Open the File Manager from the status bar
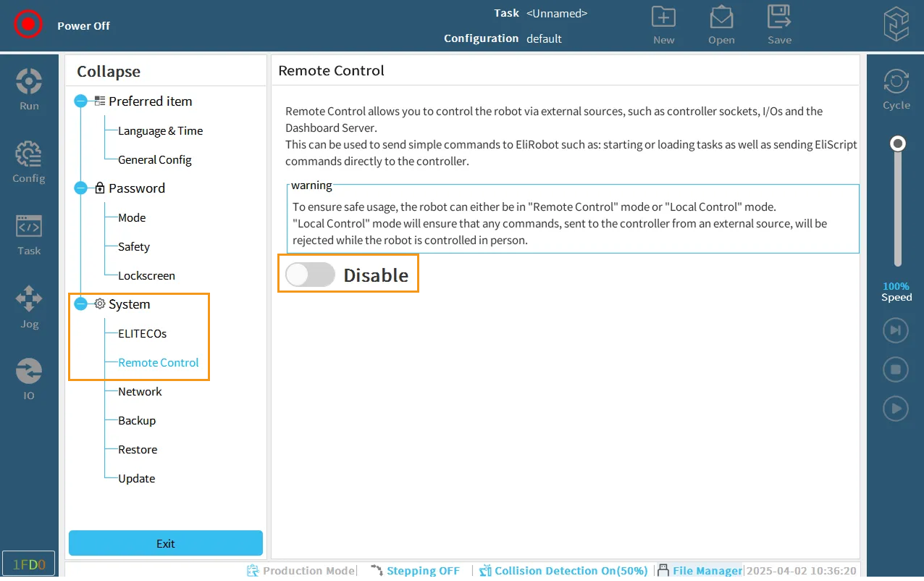Viewport: 924px width, 581px height. pos(700,571)
